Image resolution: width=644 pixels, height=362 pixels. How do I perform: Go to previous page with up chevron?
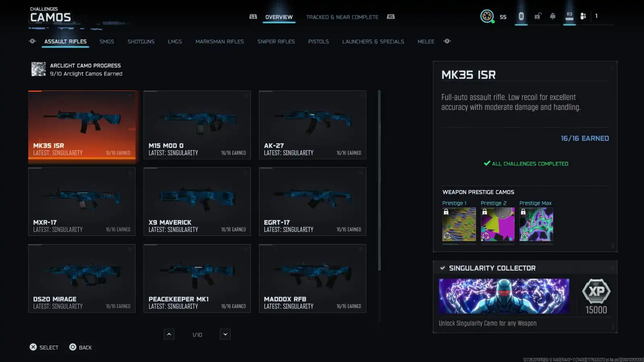click(x=169, y=334)
